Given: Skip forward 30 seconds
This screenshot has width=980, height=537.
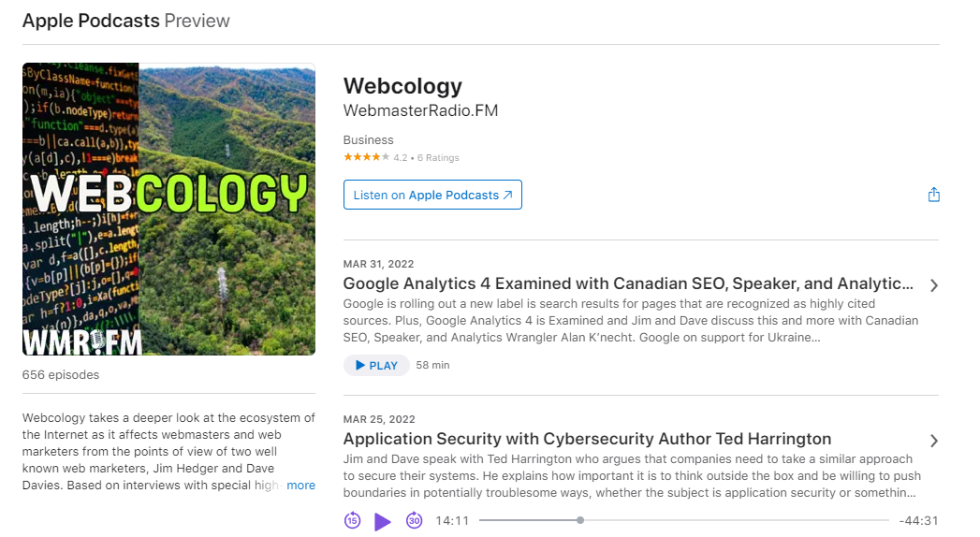Looking at the screenshot, I should (x=414, y=520).
